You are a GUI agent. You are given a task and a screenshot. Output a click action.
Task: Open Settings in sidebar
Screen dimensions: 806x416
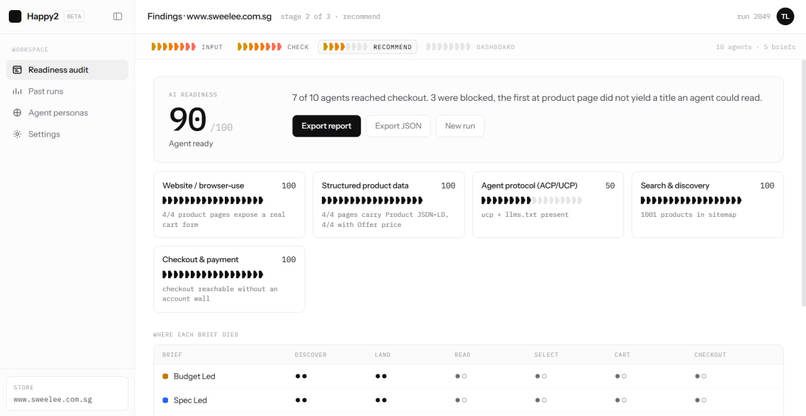tap(67, 134)
